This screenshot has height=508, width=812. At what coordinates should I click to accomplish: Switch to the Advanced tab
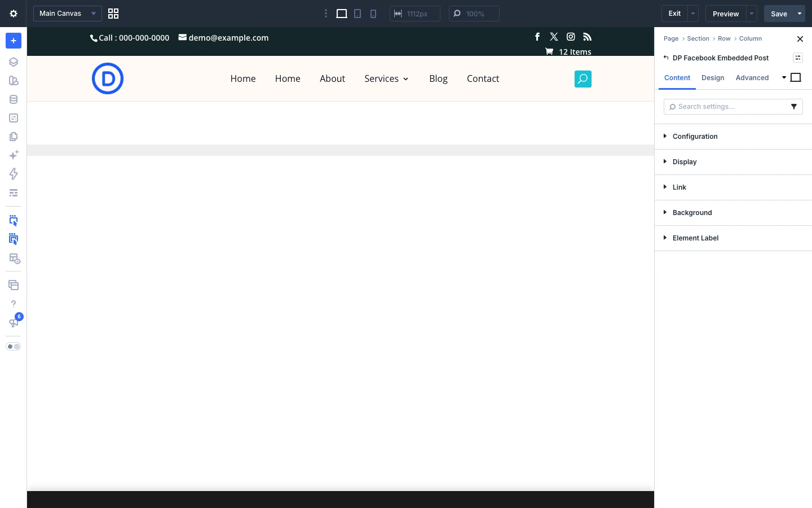[752, 78]
